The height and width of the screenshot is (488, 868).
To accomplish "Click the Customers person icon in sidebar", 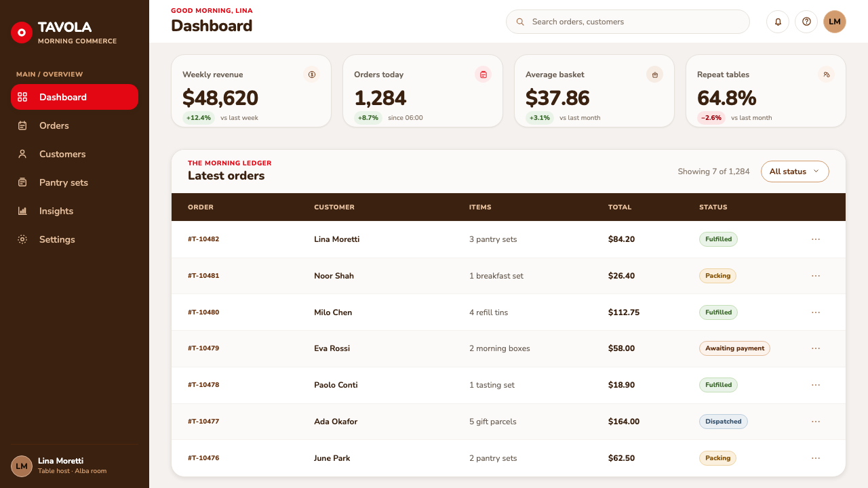I will tap(22, 154).
